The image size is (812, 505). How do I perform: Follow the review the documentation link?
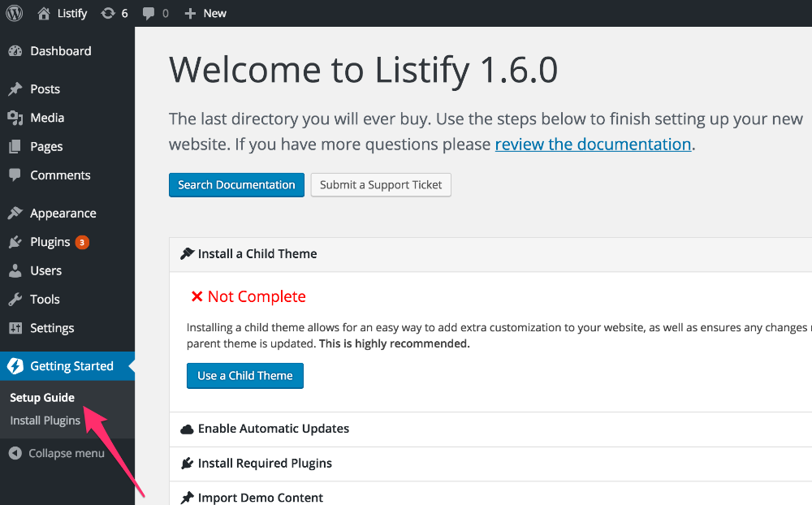pos(593,145)
